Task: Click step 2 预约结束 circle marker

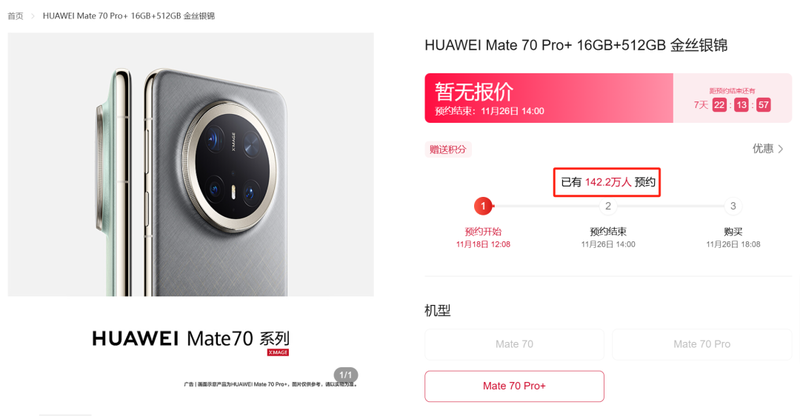Action: coord(608,206)
